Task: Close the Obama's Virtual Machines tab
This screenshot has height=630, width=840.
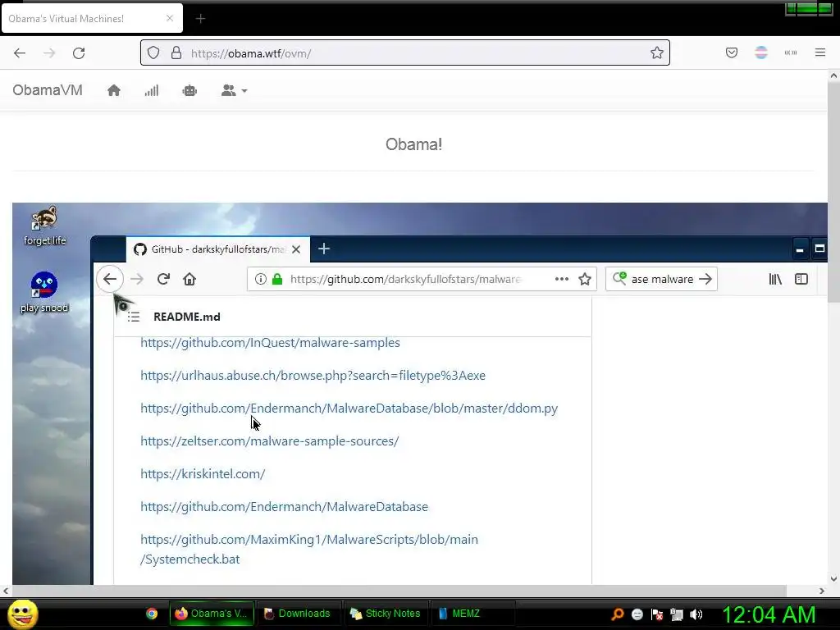Action: tap(170, 18)
